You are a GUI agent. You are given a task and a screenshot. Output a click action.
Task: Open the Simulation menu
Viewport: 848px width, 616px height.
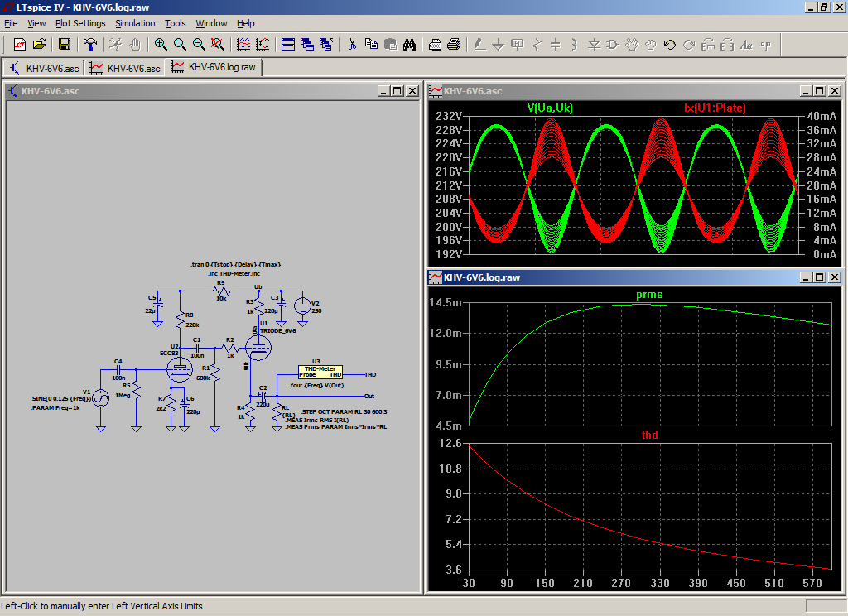(x=135, y=23)
